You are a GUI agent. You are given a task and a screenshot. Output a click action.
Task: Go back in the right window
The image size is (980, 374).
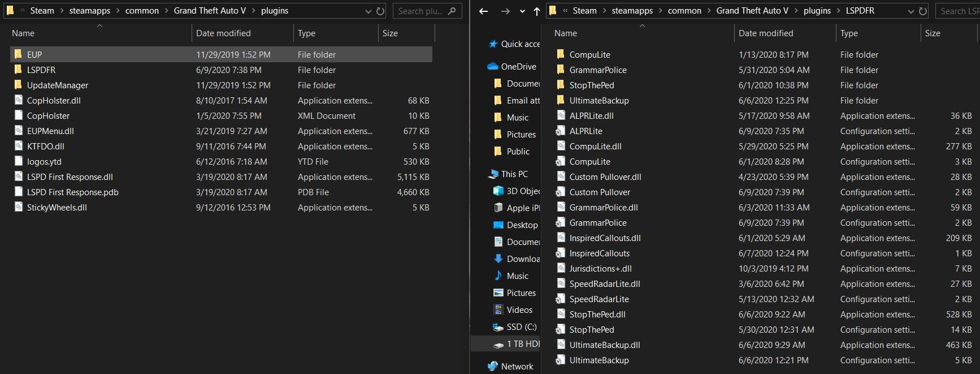click(484, 11)
